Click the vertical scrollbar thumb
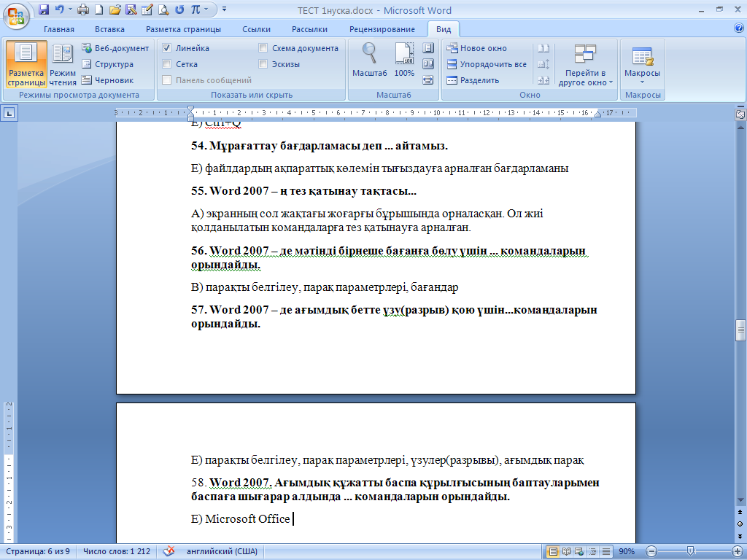Screen dimensions: 747x560 pyautogui.click(x=740, y=330)
